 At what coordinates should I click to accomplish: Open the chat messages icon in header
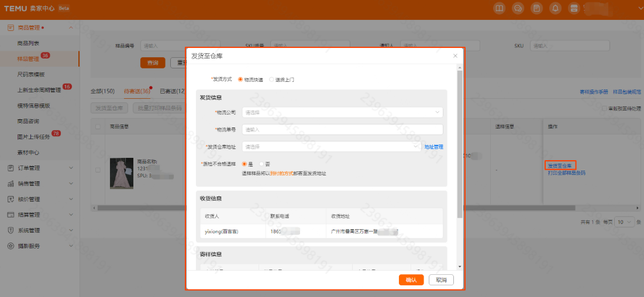click(x=518, y=8)
